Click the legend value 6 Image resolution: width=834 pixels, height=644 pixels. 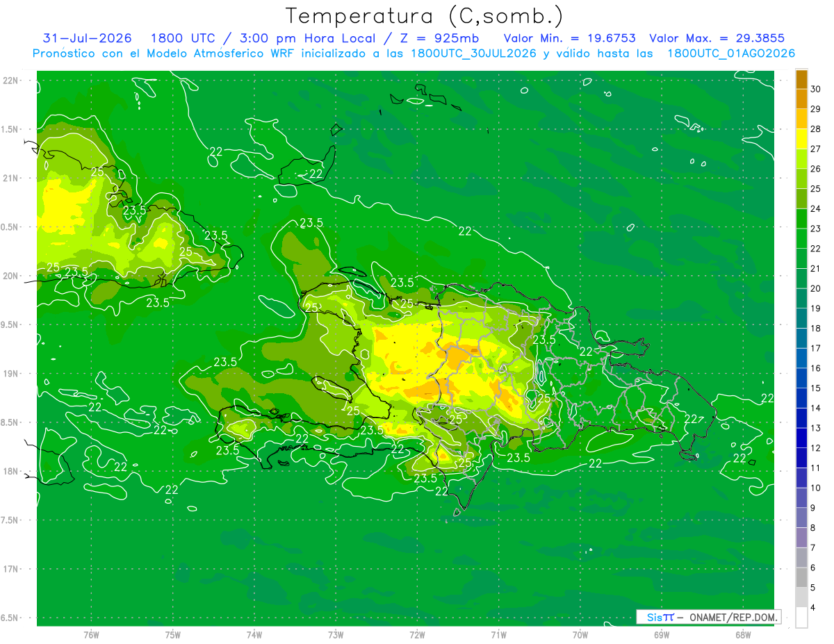pyautogui.click(x=813, y=568)
